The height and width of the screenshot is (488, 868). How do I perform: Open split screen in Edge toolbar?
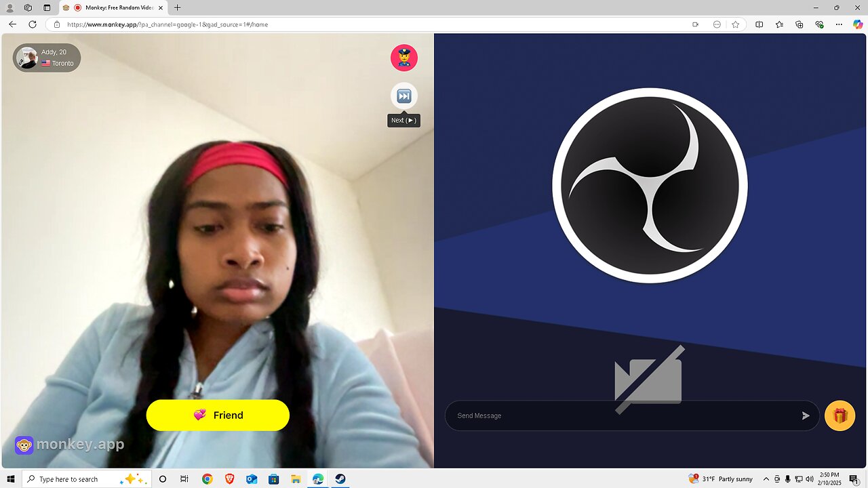click(x=759, y=24)
